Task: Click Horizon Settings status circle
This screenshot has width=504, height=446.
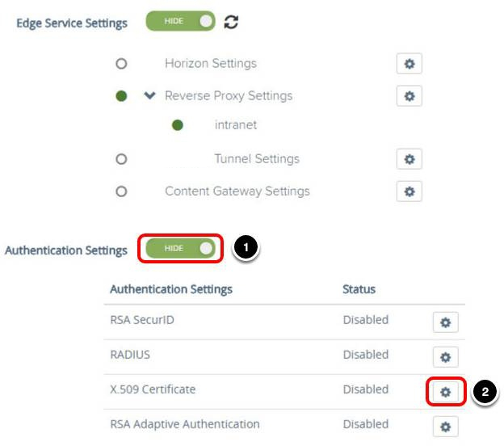Action: [x=121, y=64]
